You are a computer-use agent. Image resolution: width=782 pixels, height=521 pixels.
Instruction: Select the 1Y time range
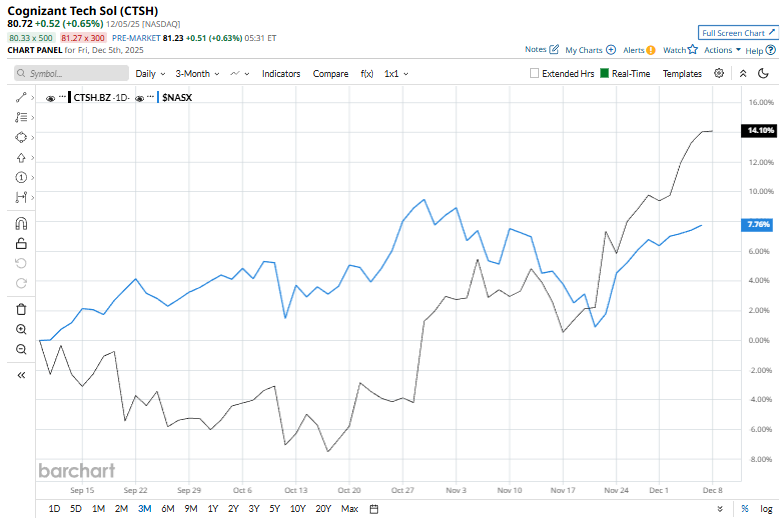[213, 509]
